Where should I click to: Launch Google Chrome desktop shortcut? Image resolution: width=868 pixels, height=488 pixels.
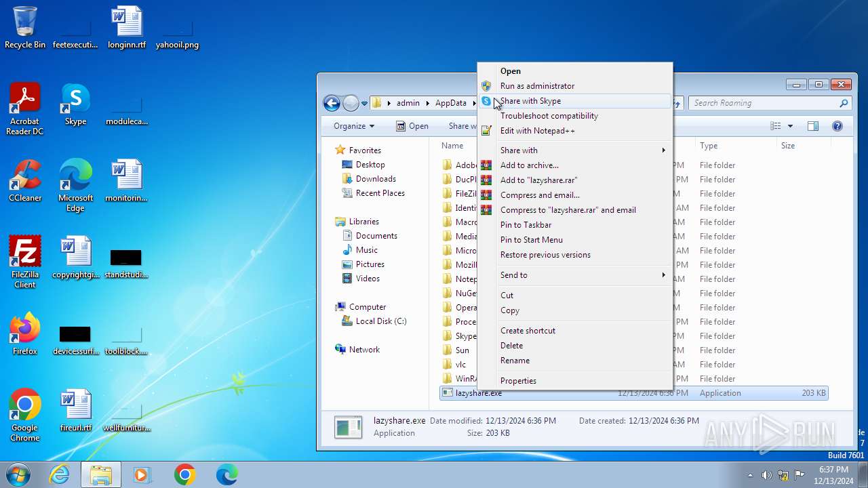pos(25,415)
